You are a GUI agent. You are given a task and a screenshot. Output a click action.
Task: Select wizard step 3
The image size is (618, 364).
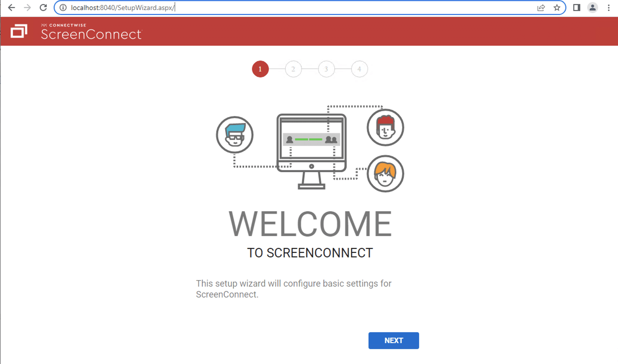[326, 69]
